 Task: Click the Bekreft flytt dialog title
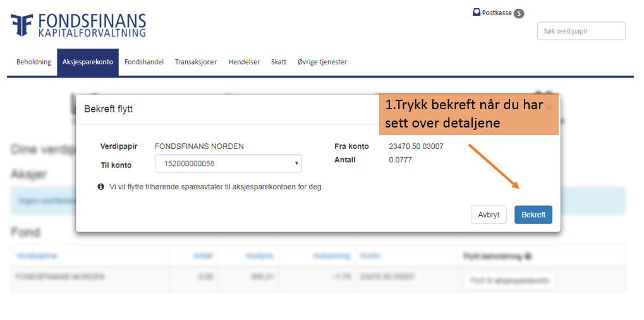point(109,109)
